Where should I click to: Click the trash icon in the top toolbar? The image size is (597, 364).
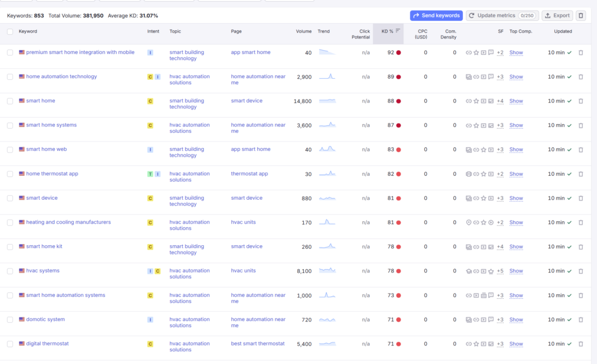click(x=581, y=15)
